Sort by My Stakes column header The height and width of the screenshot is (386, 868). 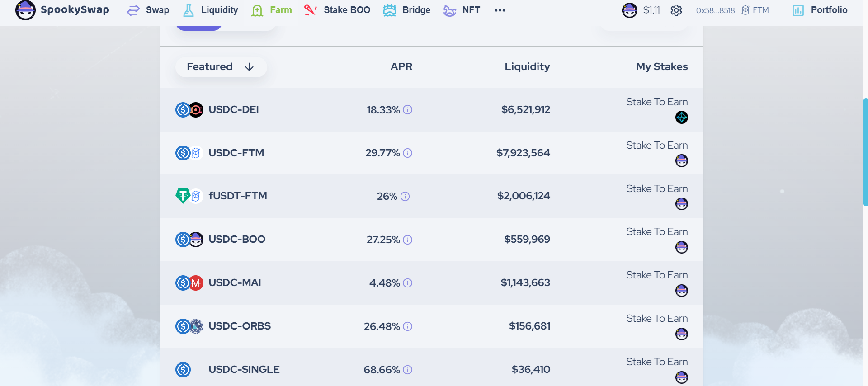click(662, 67)
